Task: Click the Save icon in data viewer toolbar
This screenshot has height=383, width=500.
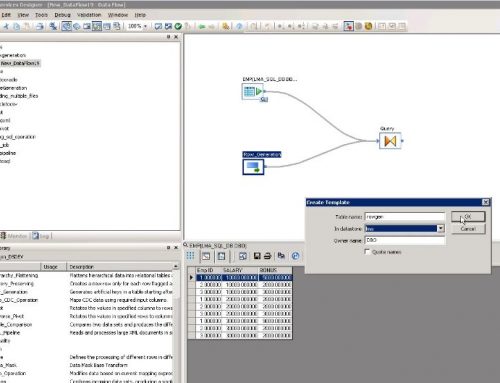Action: point(257,256)
